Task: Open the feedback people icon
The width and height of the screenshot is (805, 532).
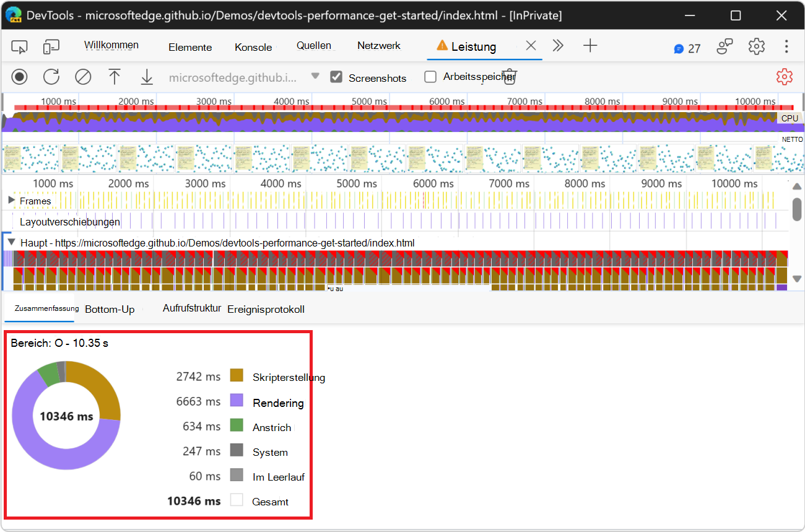Action: [725, 46]
